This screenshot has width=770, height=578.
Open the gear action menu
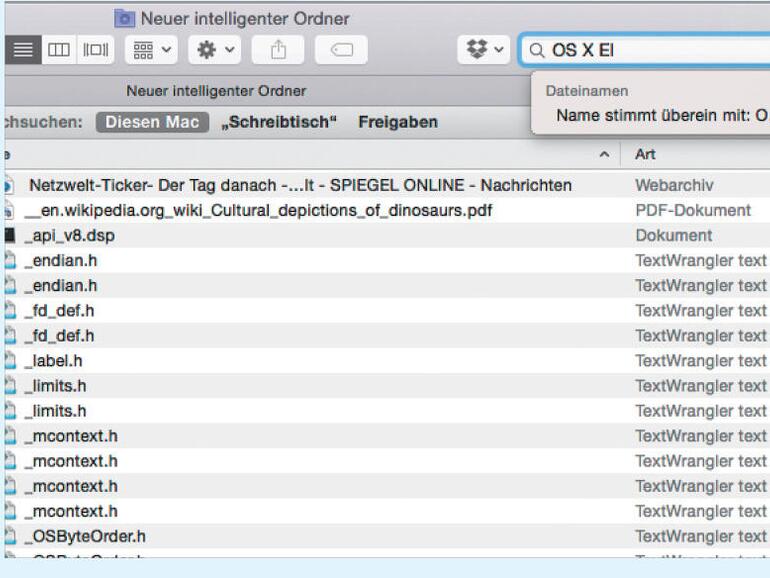click(215, 50)
